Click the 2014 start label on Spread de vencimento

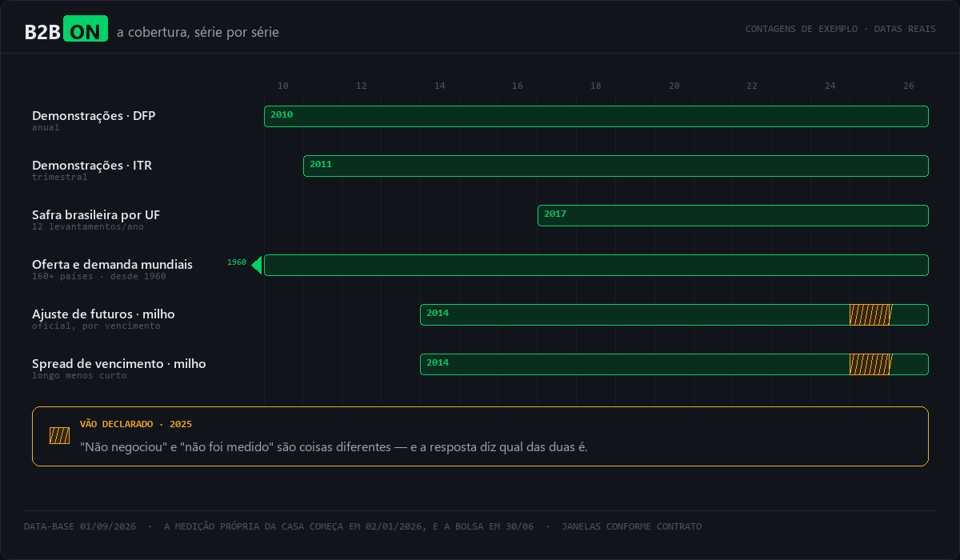(x=438, y=362)
